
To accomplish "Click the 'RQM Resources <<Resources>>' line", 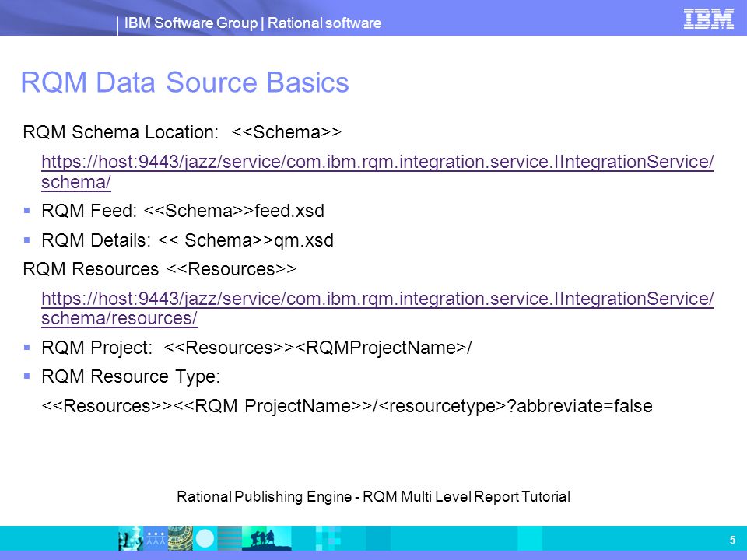I will point(160,269).
